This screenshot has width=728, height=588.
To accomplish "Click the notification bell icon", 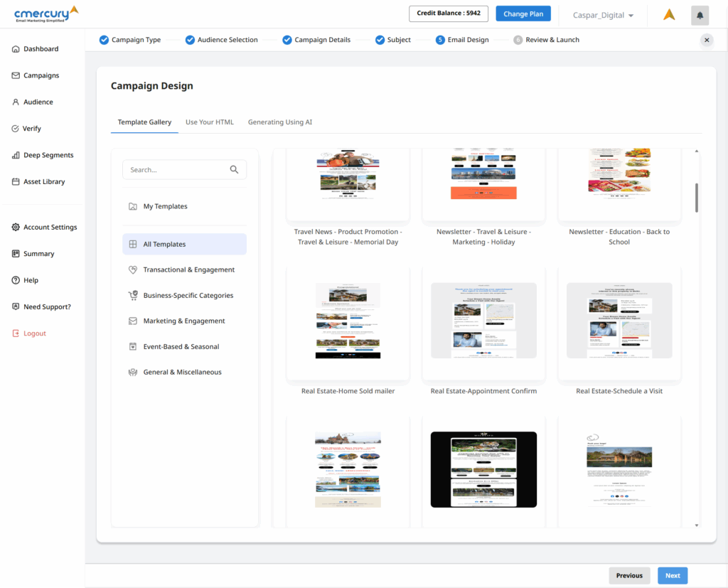I will (x=700, y=15).
